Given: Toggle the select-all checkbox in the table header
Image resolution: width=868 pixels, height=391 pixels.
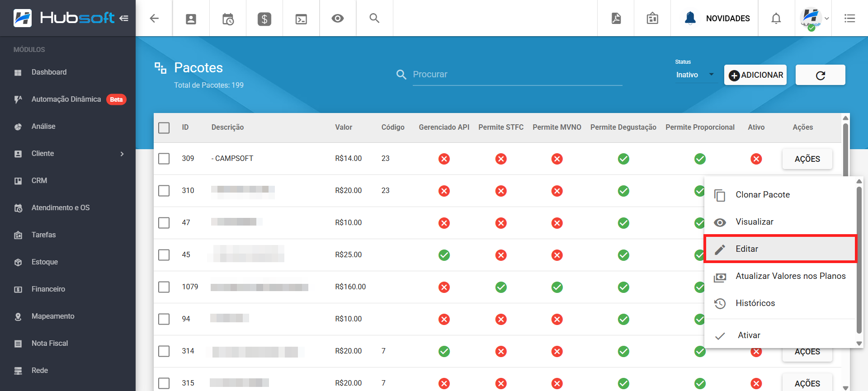Looking at the screenshot, I should click(164, 128).
